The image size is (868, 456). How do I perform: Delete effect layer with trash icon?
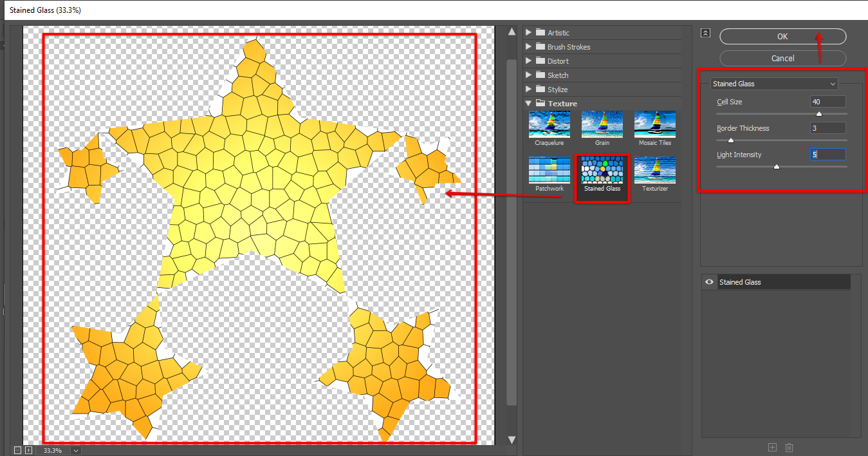(789, 448)
